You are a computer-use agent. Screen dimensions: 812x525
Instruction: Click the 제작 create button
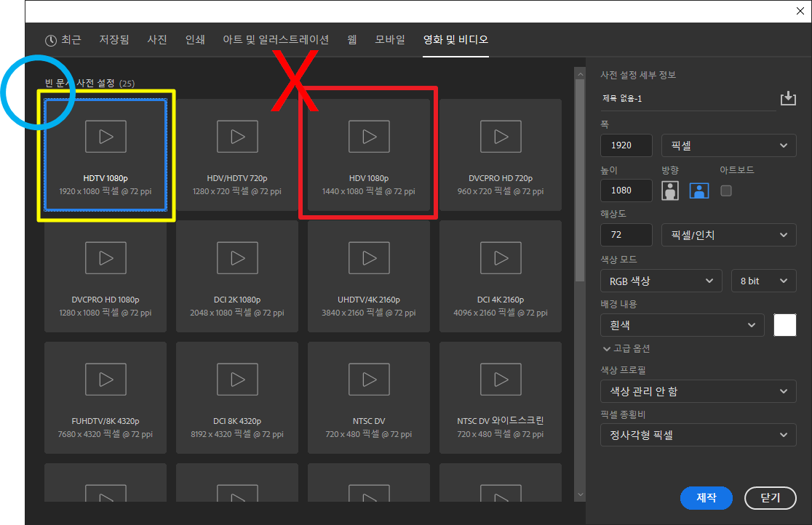[706, 497]
